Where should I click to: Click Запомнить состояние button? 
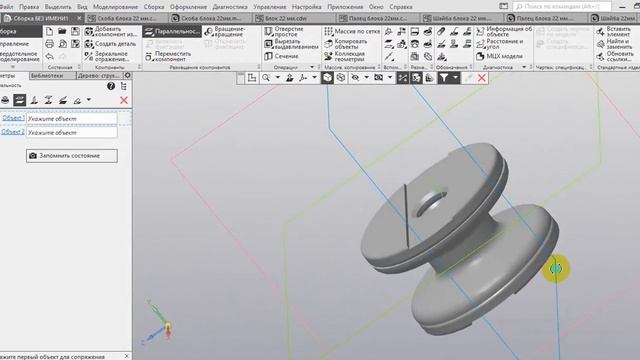pyautogui.click(x=72, y=156)
